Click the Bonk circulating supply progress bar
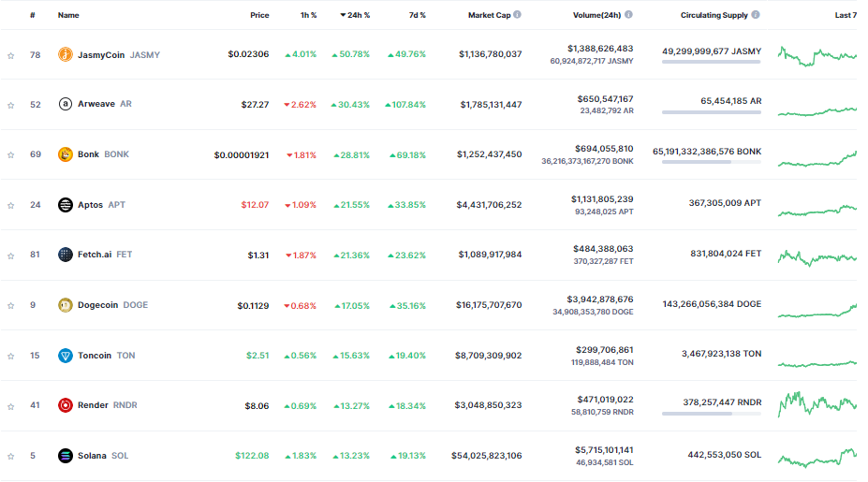Screen dimensions: 868x482 pos(712,162)
